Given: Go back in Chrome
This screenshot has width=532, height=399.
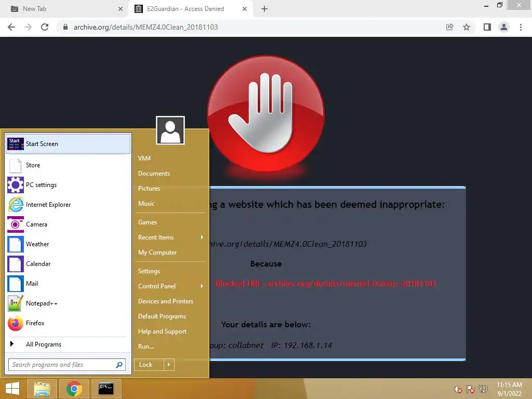Looking at the screenshot, I should [11, 27].
